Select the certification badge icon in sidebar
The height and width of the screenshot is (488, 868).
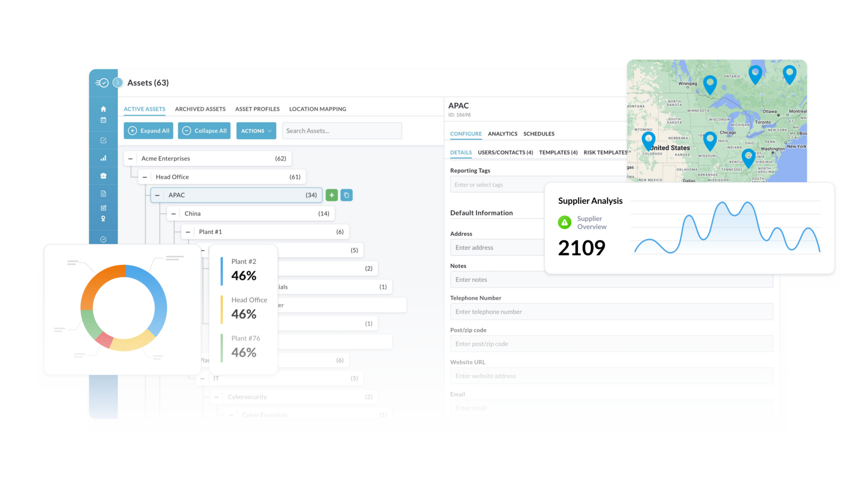104,218
